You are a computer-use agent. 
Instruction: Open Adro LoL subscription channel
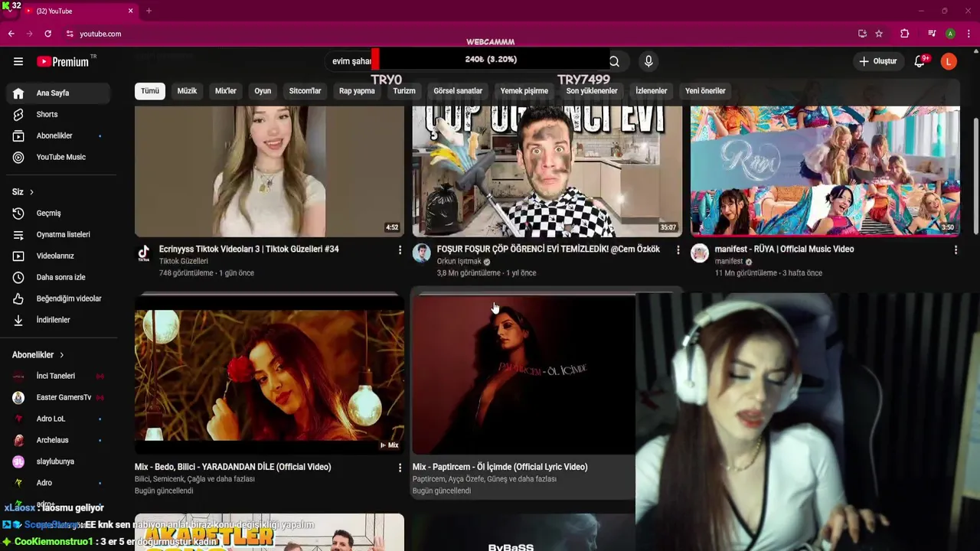pyautogui.click(x=58, y=419)
